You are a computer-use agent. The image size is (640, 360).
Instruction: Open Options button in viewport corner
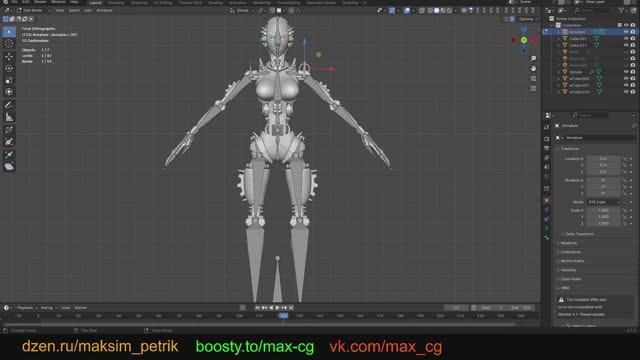pos(528,19)
